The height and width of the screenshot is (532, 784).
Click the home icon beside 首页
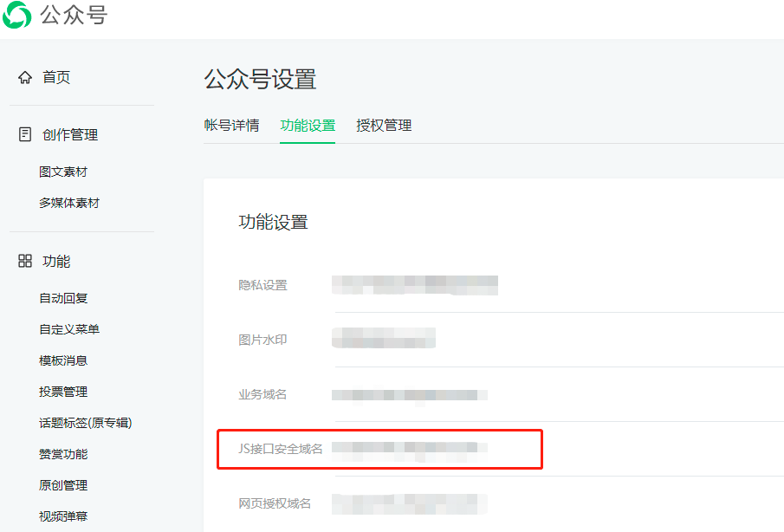pos(25,77)
